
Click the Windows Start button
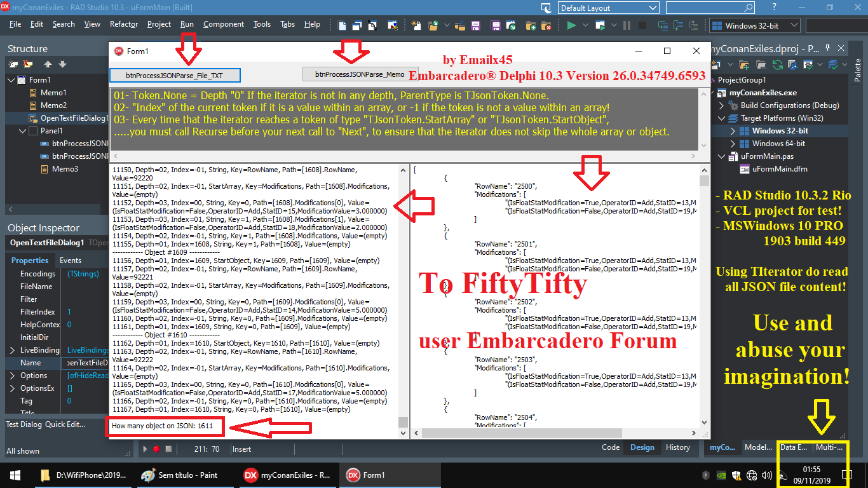coord(15,475)
